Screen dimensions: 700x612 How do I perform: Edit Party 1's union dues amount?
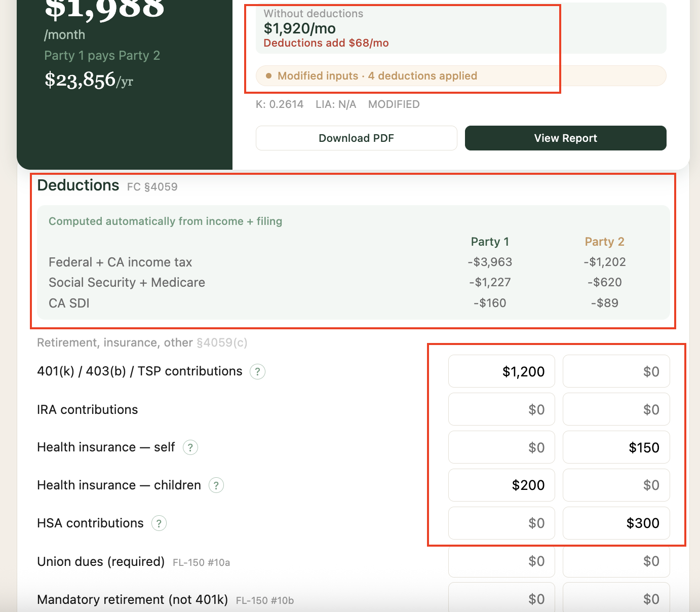pyautogui.click(x=501, y=561)
